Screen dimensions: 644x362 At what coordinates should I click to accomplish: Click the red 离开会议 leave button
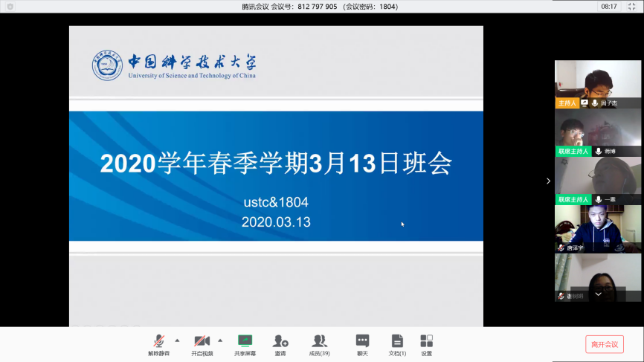pos(604,344)
